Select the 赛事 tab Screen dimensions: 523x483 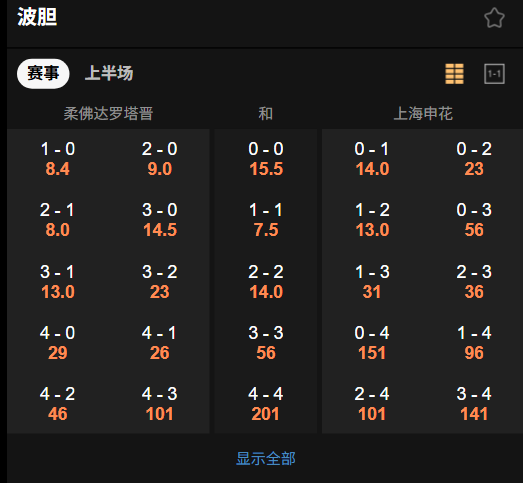(x=43, y=73)
